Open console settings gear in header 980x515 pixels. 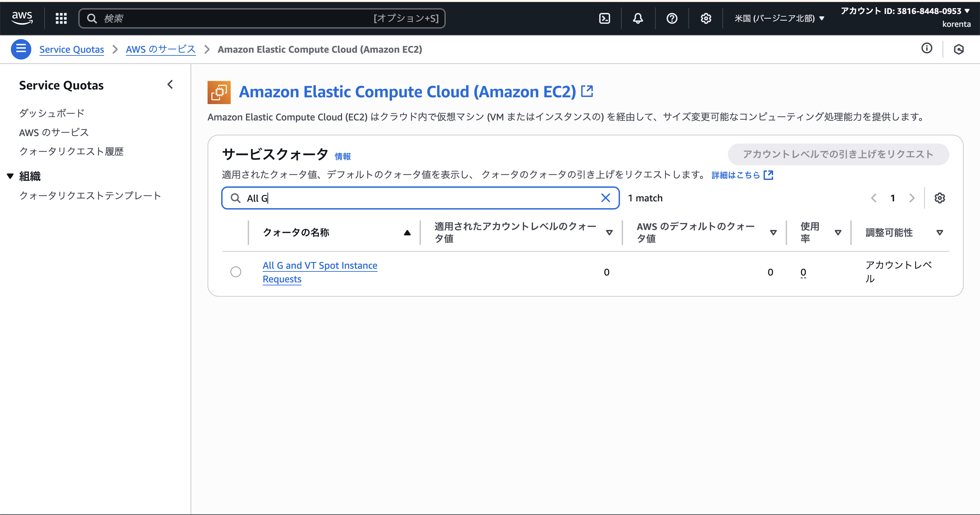[x=706, y=18]
